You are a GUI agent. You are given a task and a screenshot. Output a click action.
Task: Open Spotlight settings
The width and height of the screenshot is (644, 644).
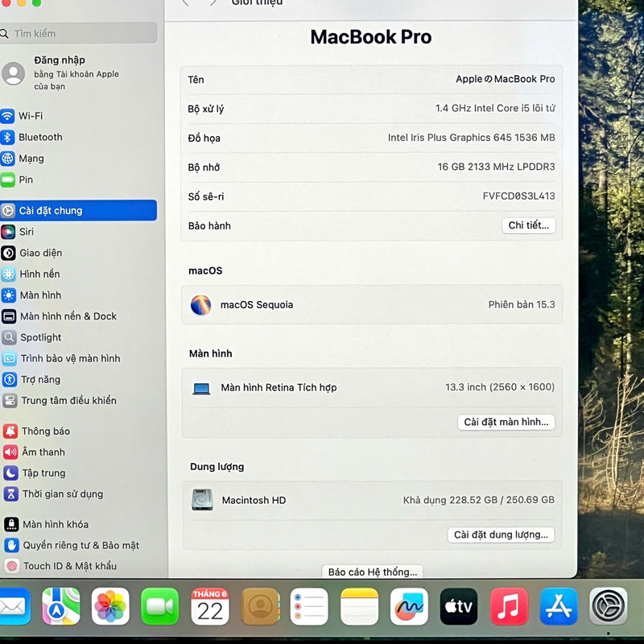40,337
